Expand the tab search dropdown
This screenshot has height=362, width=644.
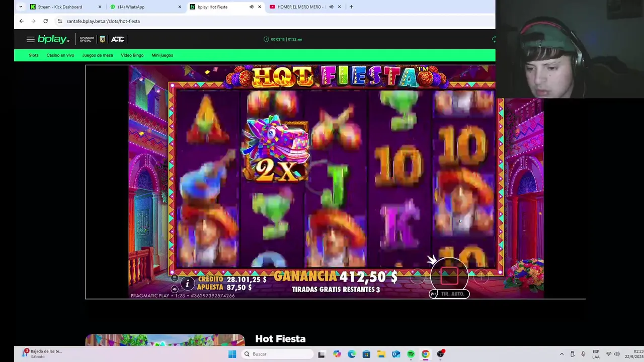coord(21,7)
